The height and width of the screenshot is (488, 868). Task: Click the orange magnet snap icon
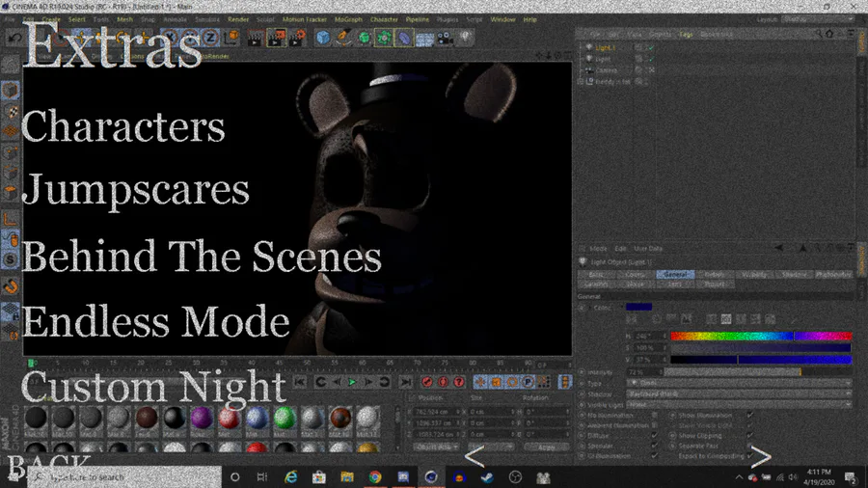point(11,286)
